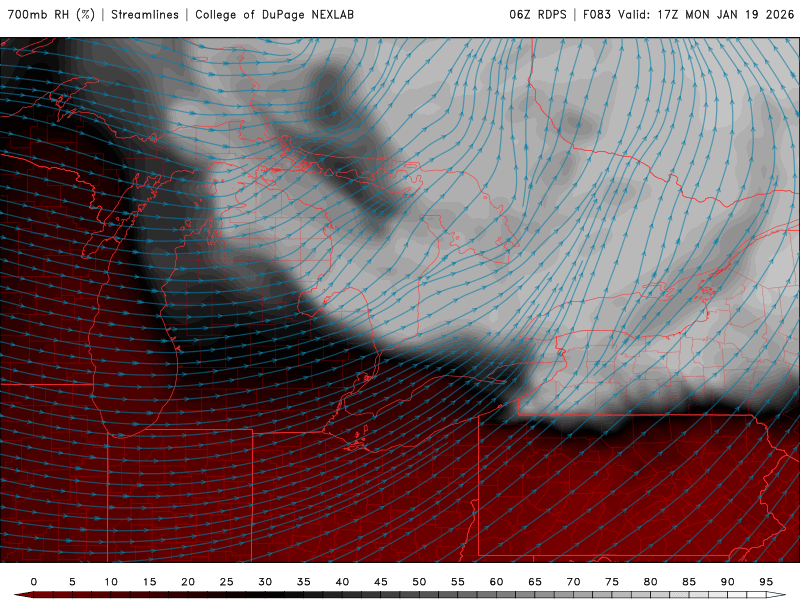Click the colorbar label "0"
Screen dimensions: 800x600
click(34, 582)
